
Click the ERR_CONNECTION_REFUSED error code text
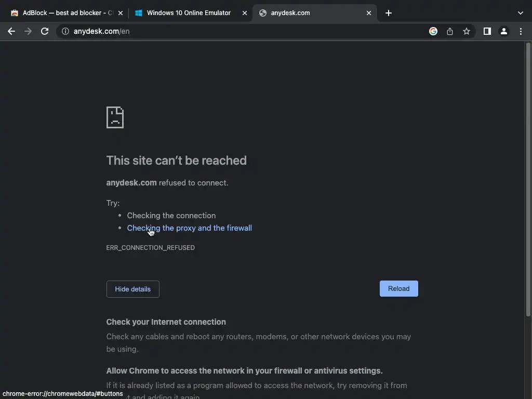point(150,248)
